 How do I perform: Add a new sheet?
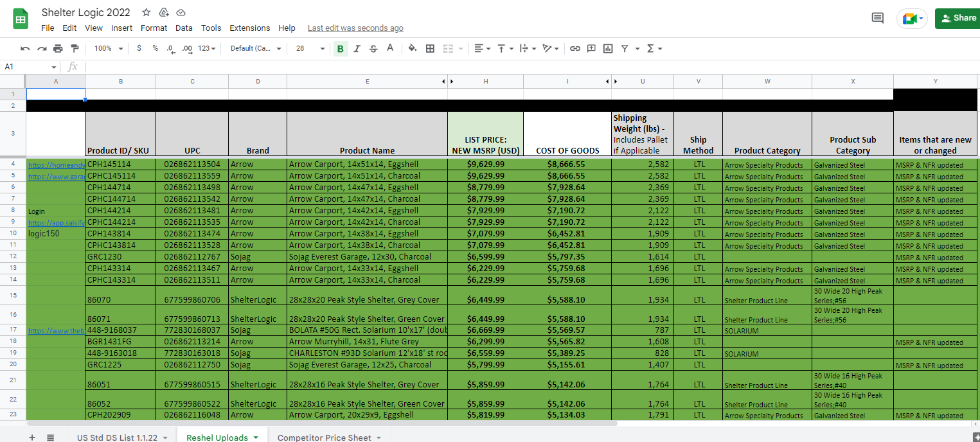tap(31, 437)
